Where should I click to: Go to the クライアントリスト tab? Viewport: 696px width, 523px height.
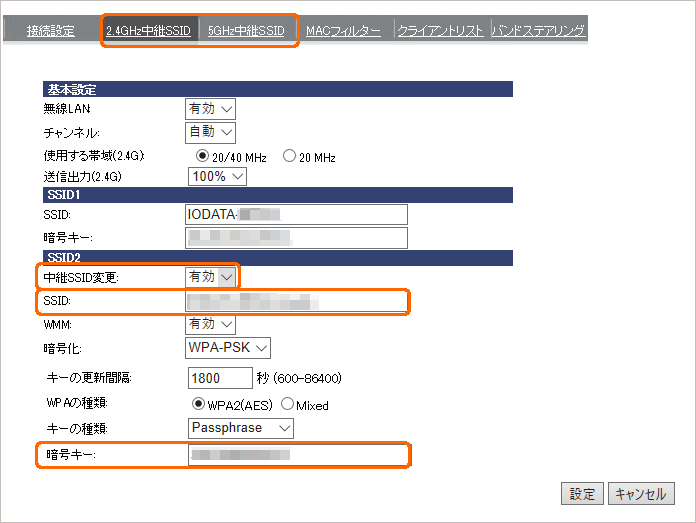click(440, 31)
